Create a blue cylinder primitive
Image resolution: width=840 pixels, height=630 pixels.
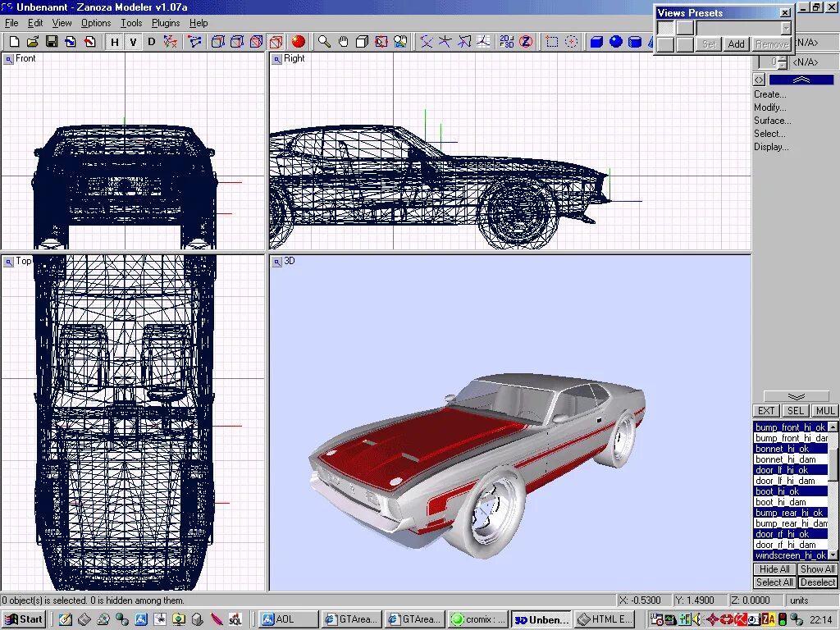(635, 42)
